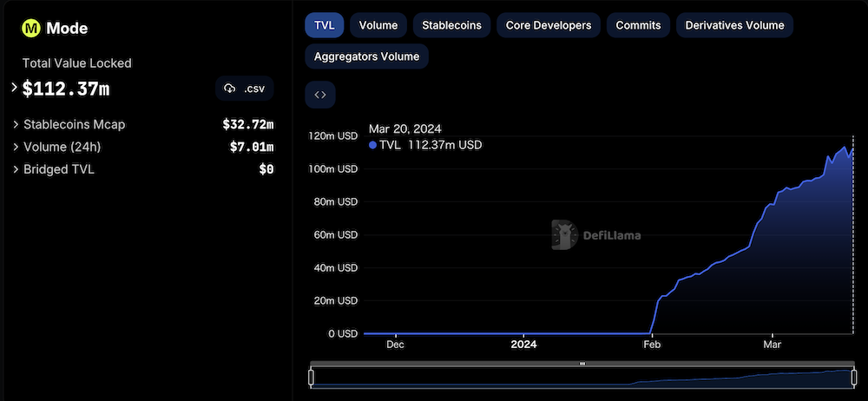Expand the Stablecoins Mcap row
The image size is (868, 401).
pos(16,124)
